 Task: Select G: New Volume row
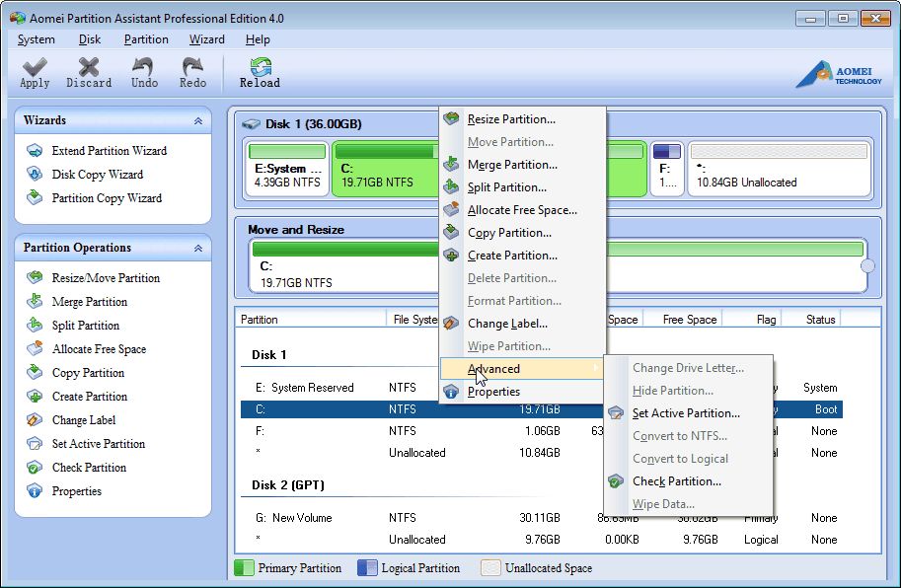point(541,517)
